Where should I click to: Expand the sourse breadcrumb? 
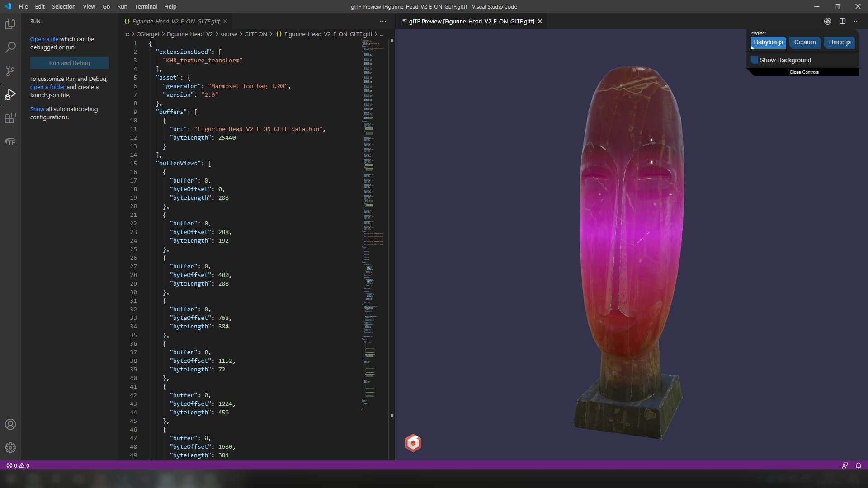229,34
